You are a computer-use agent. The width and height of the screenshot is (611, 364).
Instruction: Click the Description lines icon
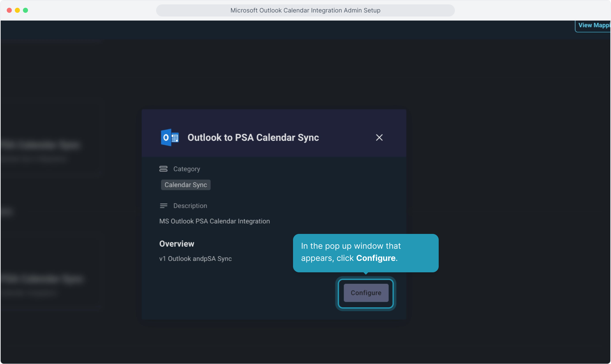[163, 206]
